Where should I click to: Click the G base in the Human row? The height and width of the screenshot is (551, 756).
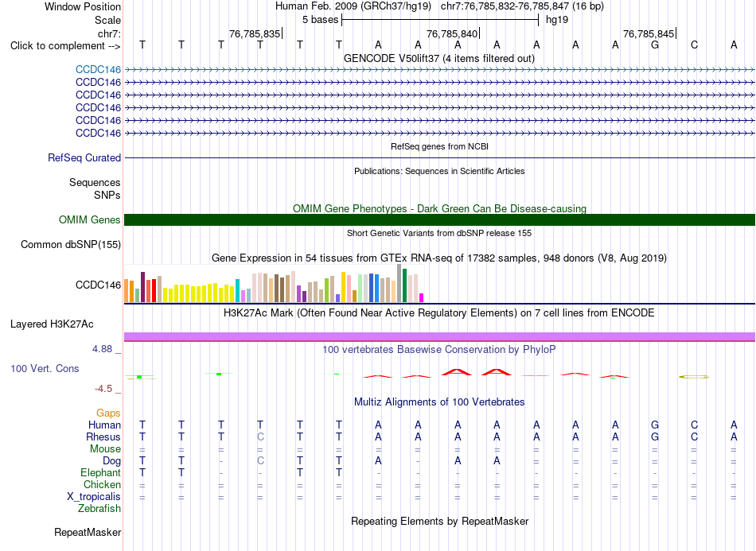[x=655, y=425]
